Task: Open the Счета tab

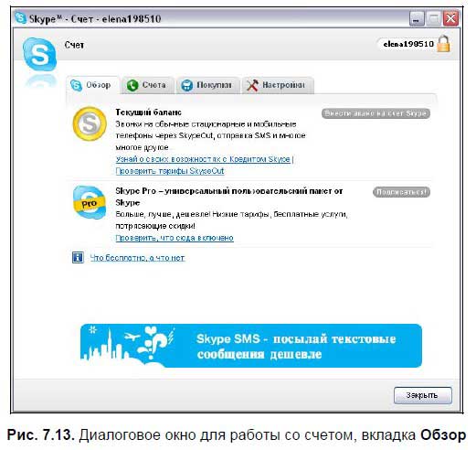Action: click(x=148, y=85)
